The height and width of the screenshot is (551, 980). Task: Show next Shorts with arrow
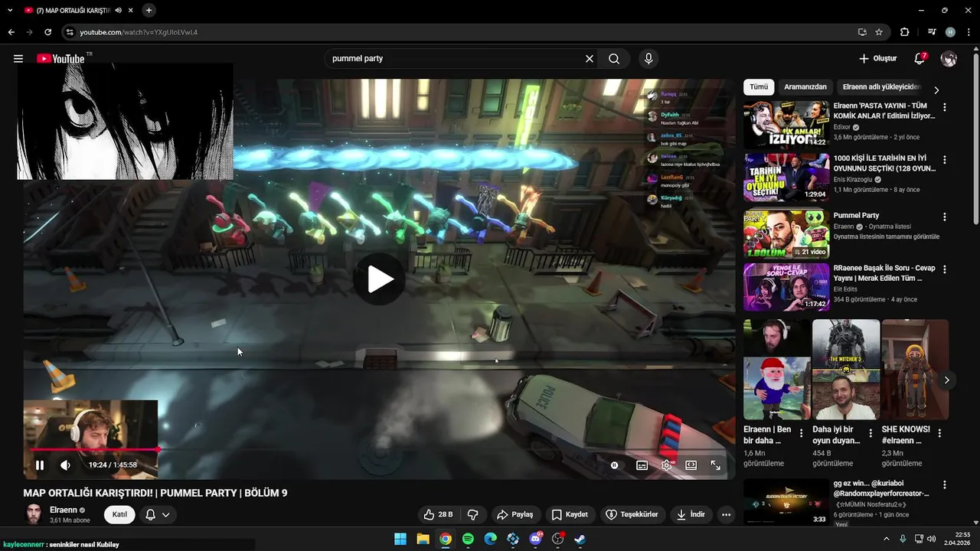coord(946,380)
